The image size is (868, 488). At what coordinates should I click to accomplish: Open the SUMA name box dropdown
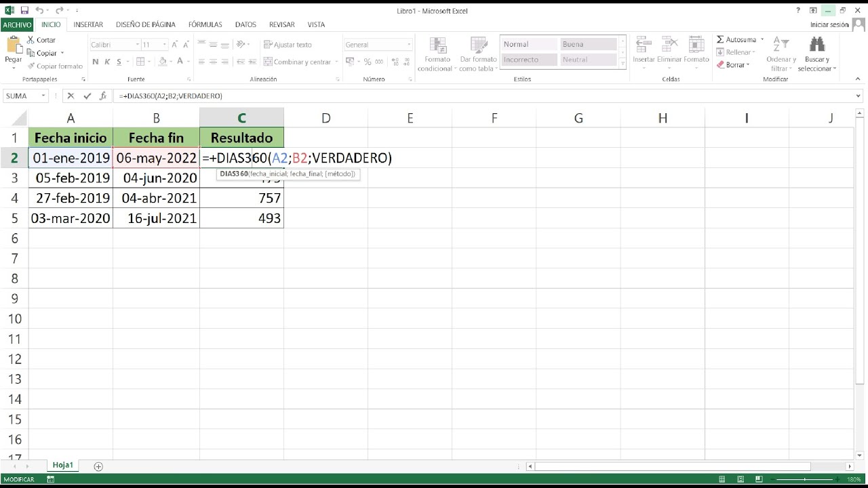[43, 96]
